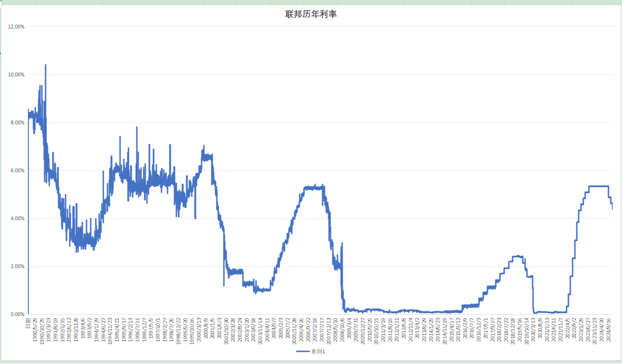Select the 2015/9/13 date axis label
This screenshot has height=364, width=622.
tap(458, 330)
